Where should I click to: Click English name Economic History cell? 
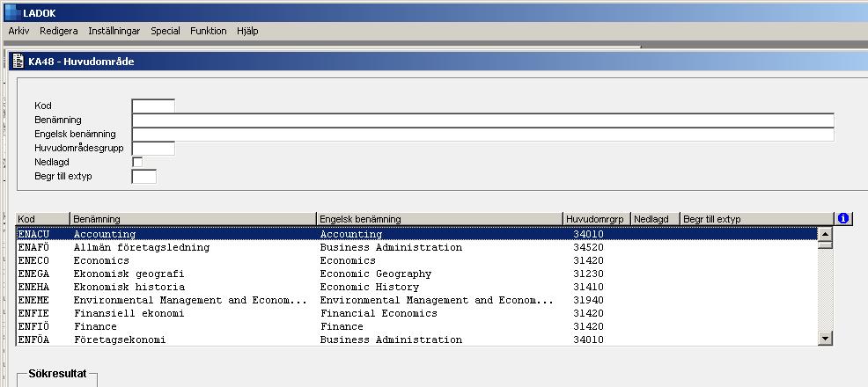pyautogui.click(x=369, y=287)
